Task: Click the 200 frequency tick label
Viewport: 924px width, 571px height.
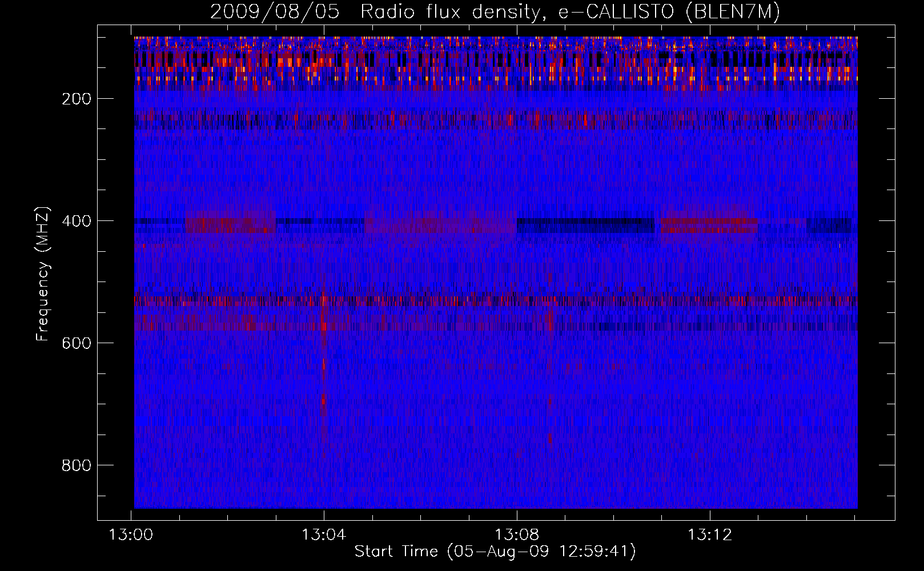Action: 77,99
